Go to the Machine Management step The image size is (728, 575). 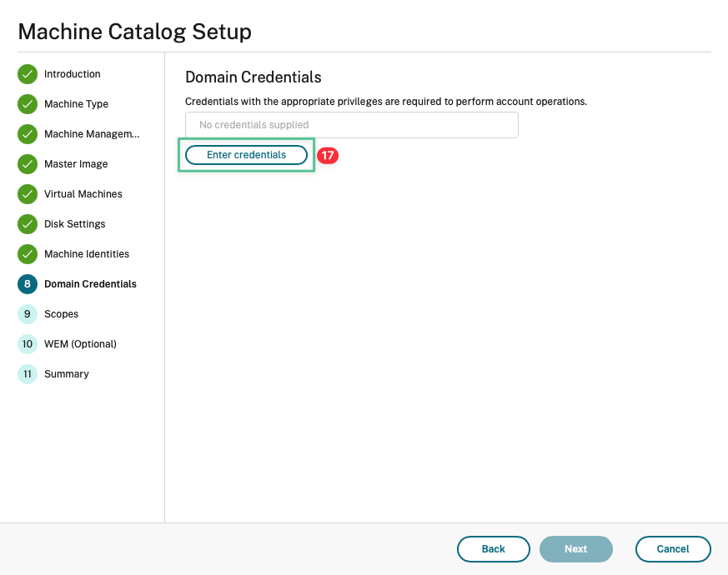pyautogui.click(x=92, y=134)
